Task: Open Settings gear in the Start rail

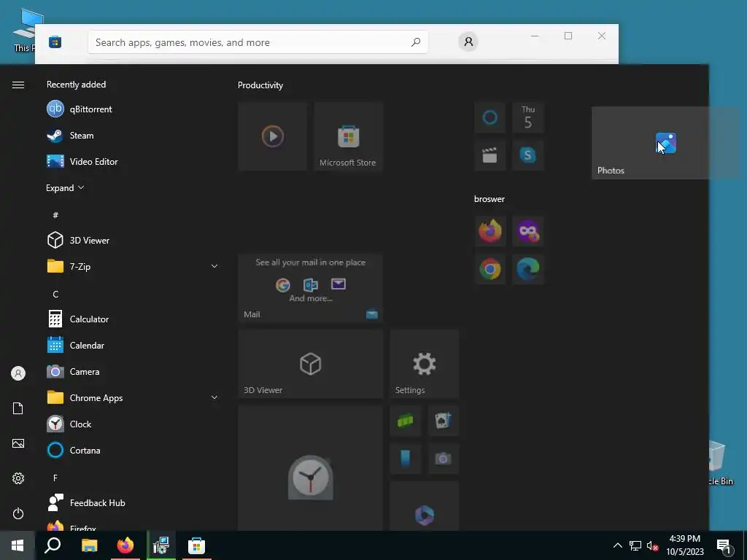Action: (x=18, y=478)
